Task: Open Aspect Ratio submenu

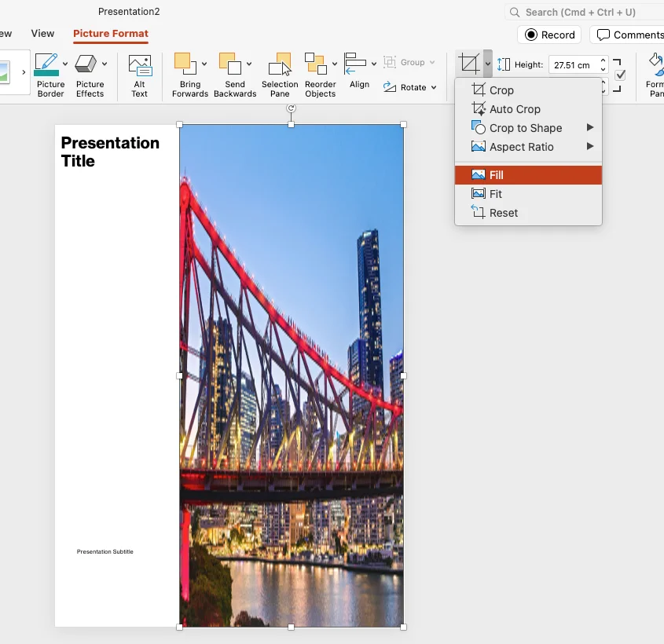Action: point(528,147)
